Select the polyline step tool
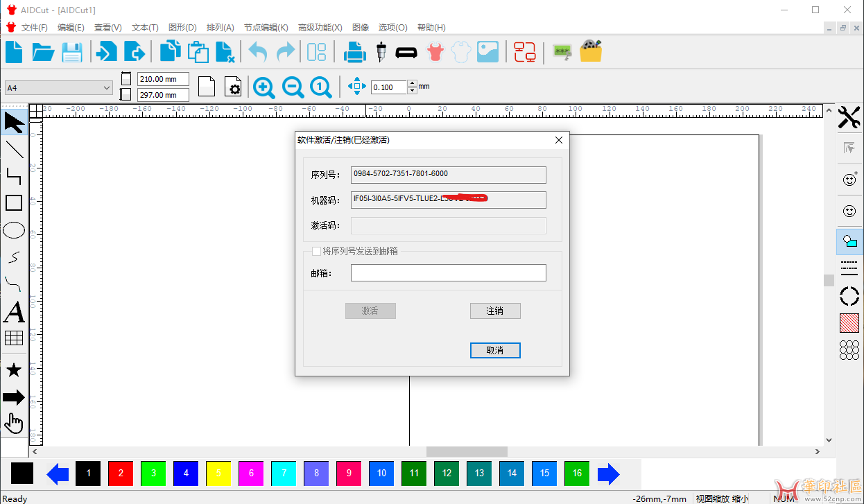The width and height of the screenshot is (864, 504). pos(14,176)
